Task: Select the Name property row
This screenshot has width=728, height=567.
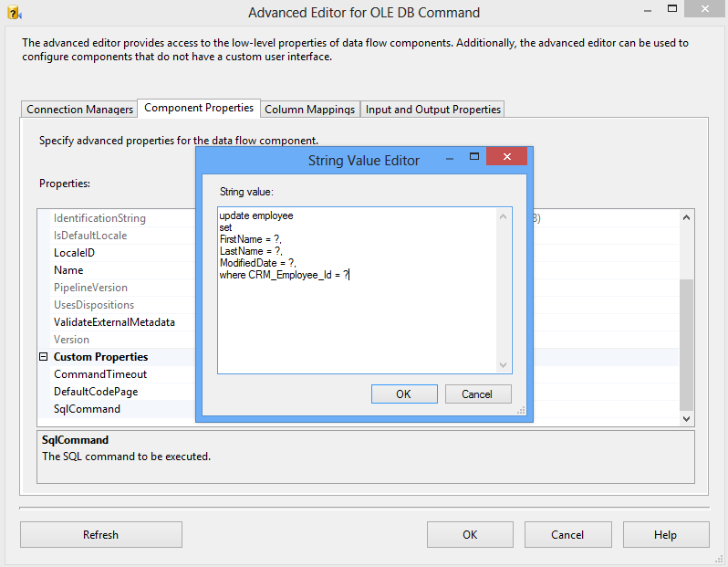Action: [x=68, y=270]
